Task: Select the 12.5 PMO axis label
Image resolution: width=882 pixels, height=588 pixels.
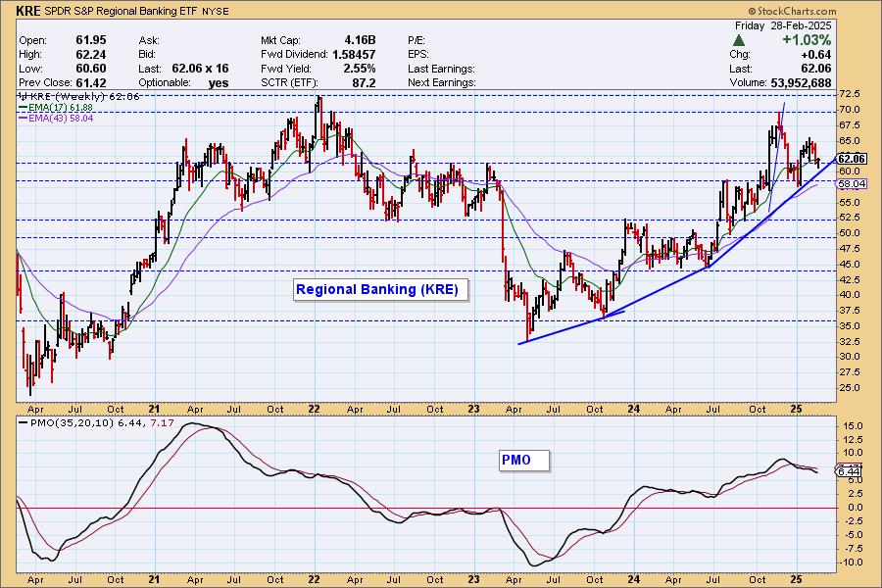Action: click(853, 439)
